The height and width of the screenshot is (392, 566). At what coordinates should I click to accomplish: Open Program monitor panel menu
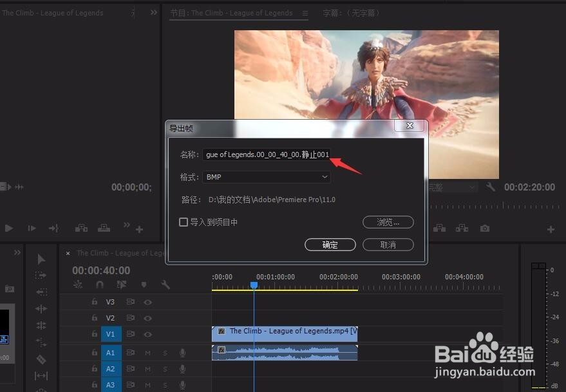click(x=305, y=13)
